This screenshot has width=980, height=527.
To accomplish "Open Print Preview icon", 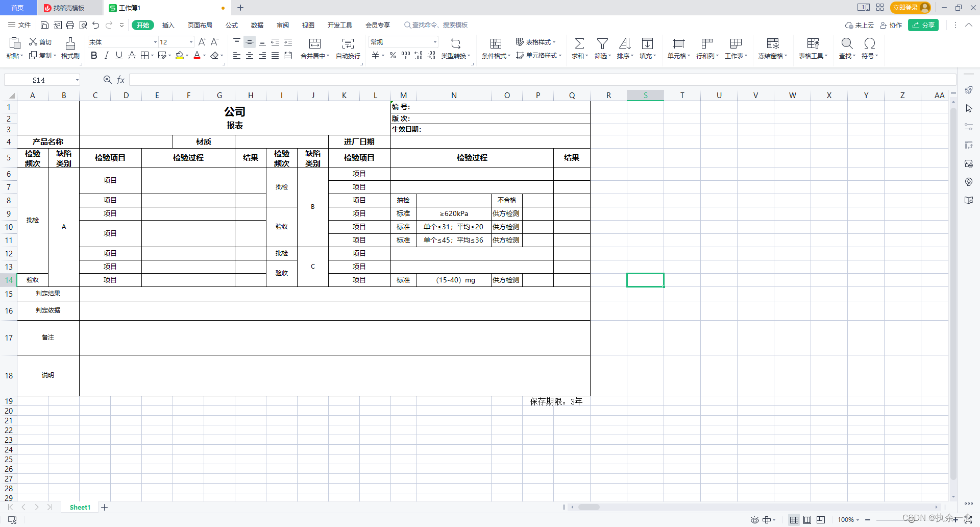I will [x=83, y=25].
